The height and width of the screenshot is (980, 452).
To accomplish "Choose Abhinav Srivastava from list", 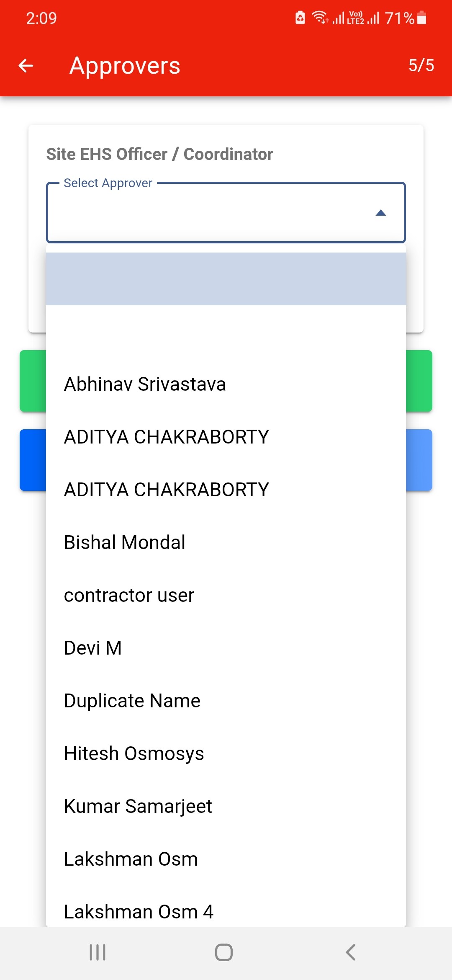I will click(145, 384).
